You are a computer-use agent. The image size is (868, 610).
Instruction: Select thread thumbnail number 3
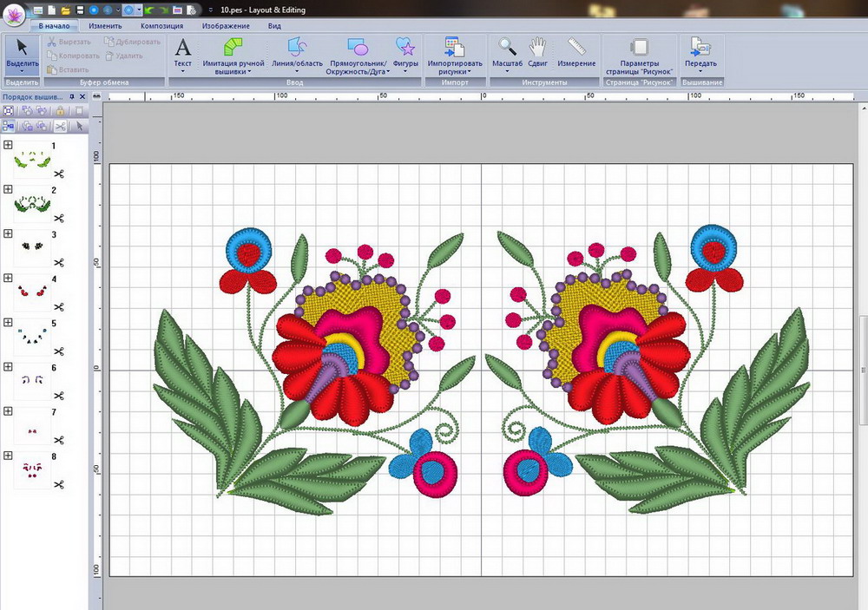32,248
